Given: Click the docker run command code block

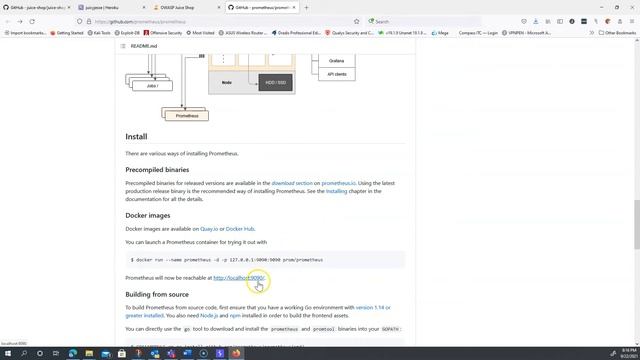Looking at the screenshot, I should click(x=265, y=260).
